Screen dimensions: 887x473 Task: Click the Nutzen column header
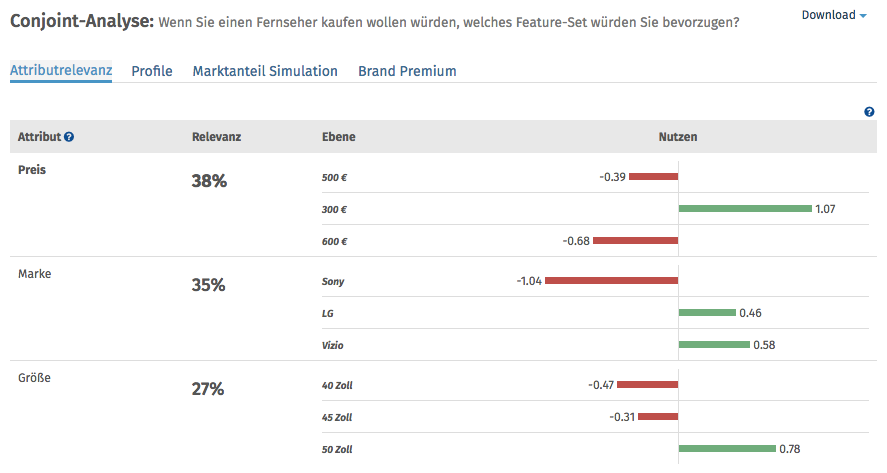point(677,137)
